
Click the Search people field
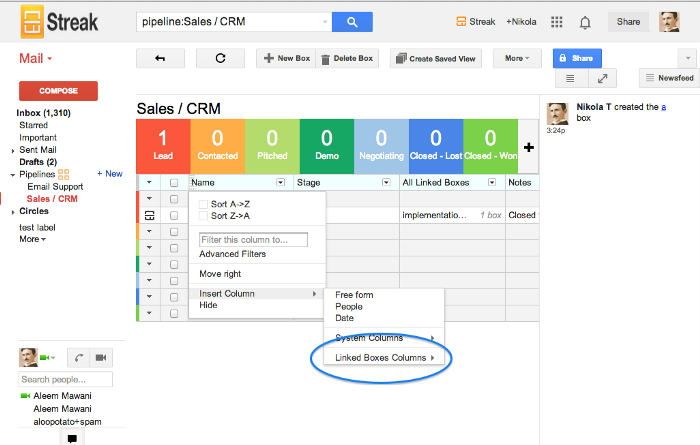click(66, 379)
